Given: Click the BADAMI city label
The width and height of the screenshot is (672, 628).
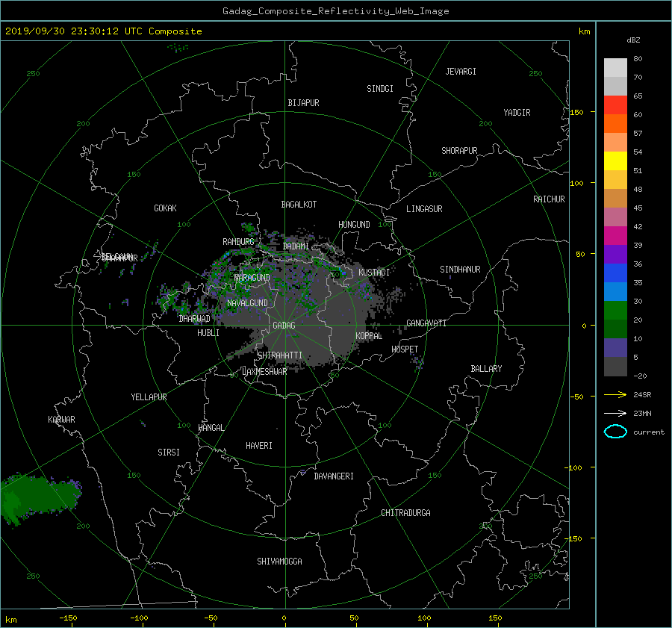Looking at the screenshot, I should click(296, 246).
